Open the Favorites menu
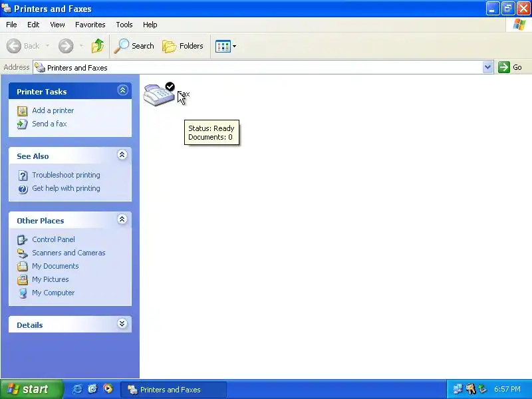This screenshot has height=399, width=532. click(90, 25)
